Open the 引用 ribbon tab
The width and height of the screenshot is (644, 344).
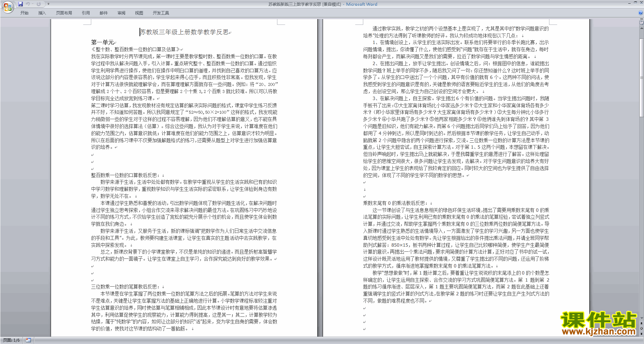[x=86, y=13]
